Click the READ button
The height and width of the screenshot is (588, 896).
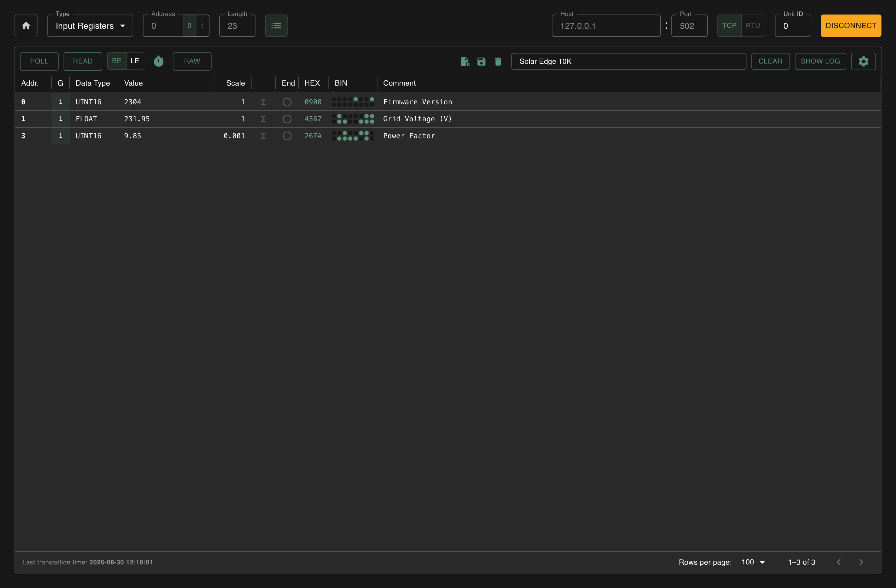click(83, 61)
